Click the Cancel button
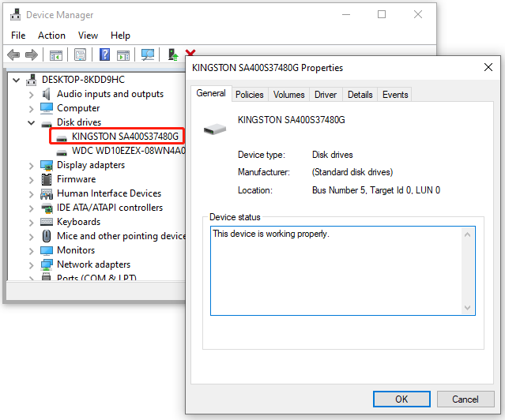 click(465, 399)
